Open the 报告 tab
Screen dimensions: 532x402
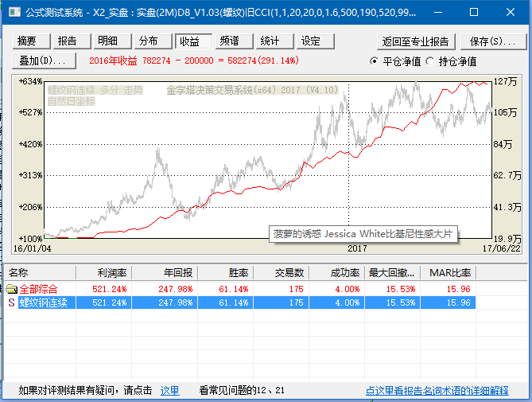(x=68, y=41)
